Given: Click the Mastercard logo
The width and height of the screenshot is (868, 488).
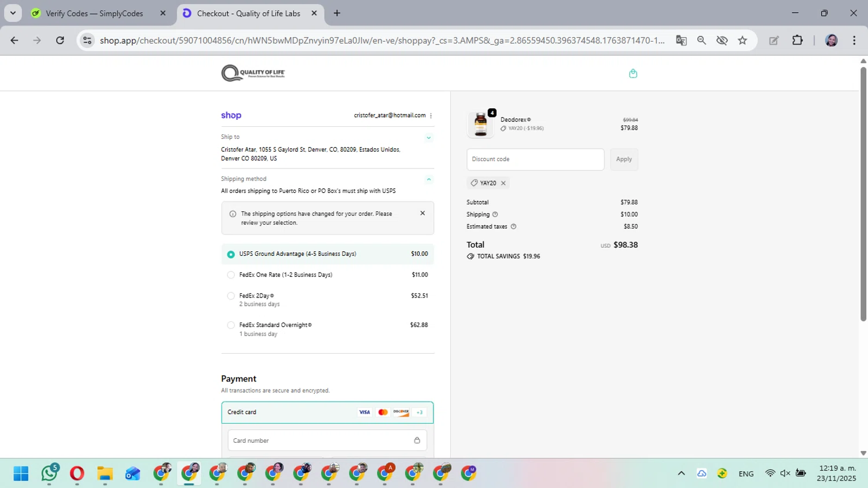Looking at the screenshot, I should point(382,412).
